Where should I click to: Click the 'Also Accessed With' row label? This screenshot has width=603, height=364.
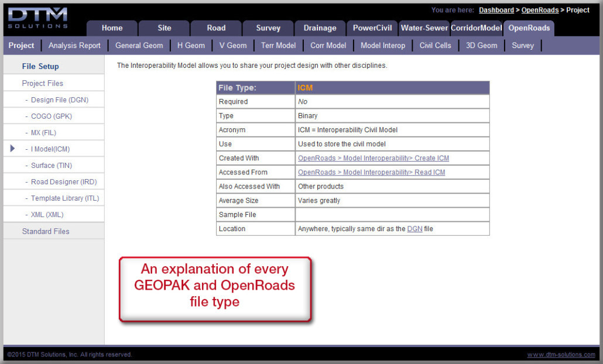pos(249,187)
